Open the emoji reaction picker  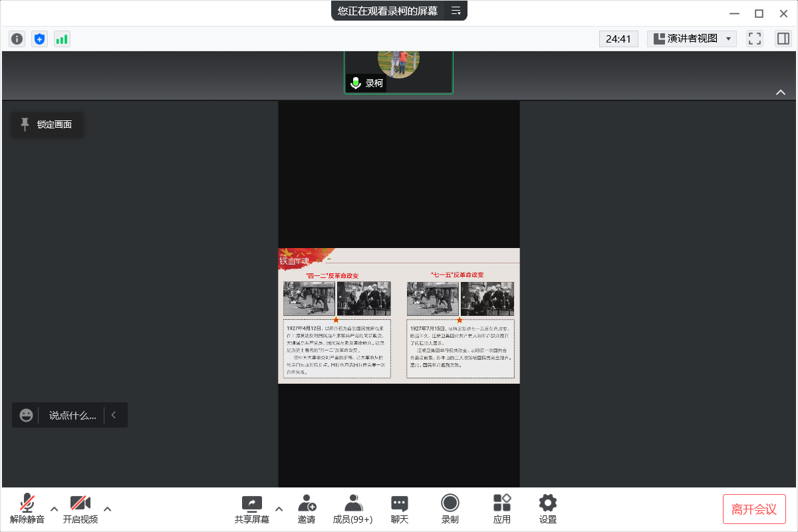[26, 415]
